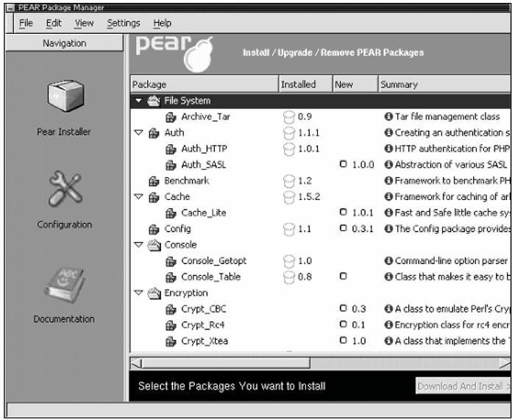
Task: Click the Crypt_CBC package icon
Action: (x=171, y=310)
